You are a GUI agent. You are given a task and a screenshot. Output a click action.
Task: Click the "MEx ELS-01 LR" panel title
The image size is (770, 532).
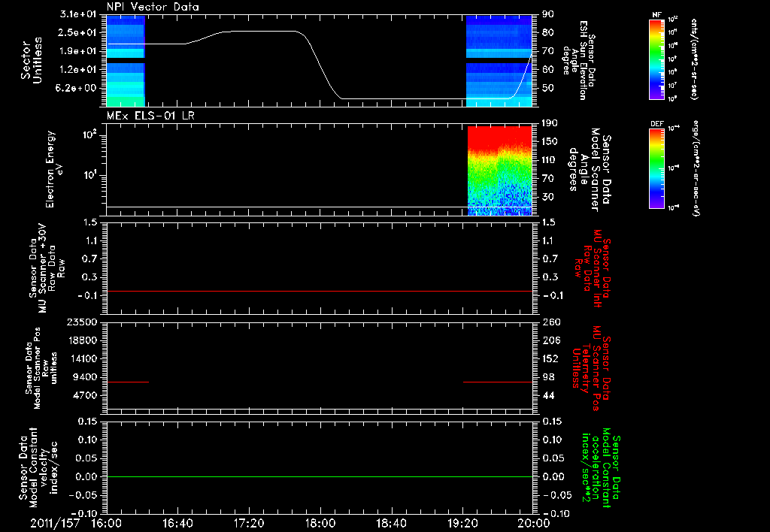coord(150,116)
